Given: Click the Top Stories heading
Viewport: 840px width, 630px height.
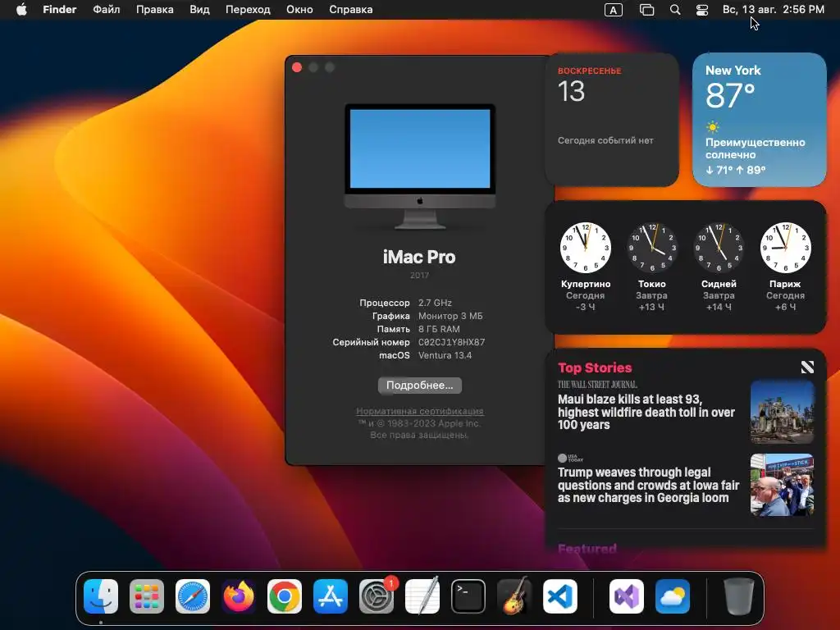Looking at the screenshot, I should click(595, 367).
